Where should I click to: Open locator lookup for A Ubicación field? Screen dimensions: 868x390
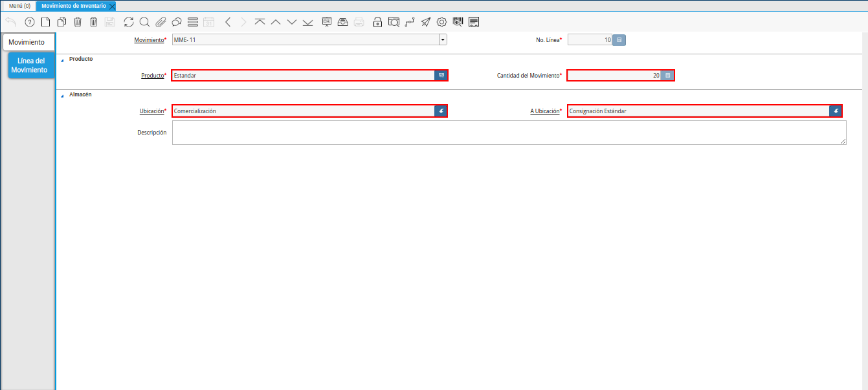pos(836,111)
